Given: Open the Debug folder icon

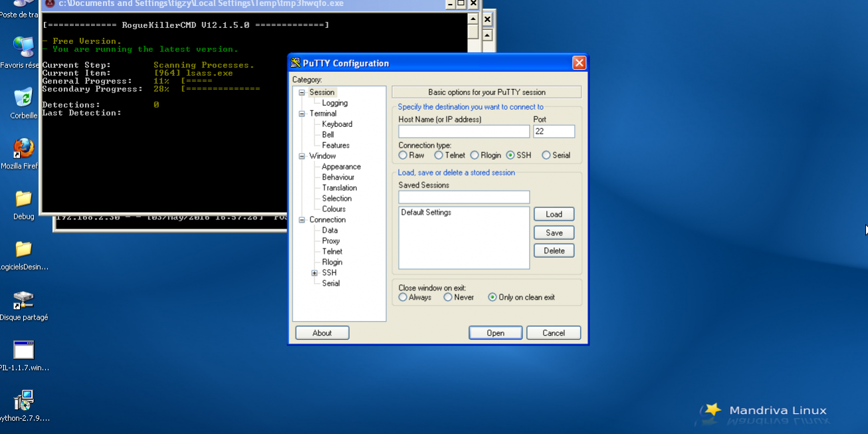Looking at the screenshot, I should (x=23, y=199).
